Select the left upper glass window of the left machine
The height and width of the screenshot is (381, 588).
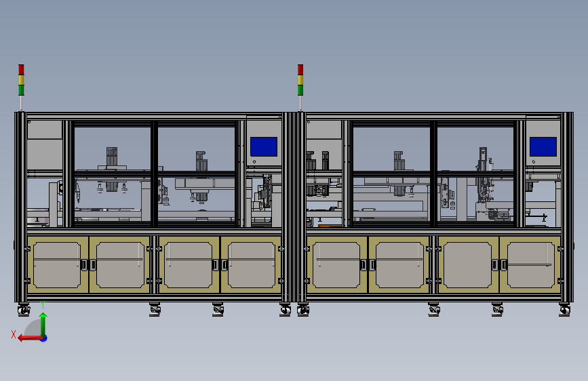coord(113,149)
